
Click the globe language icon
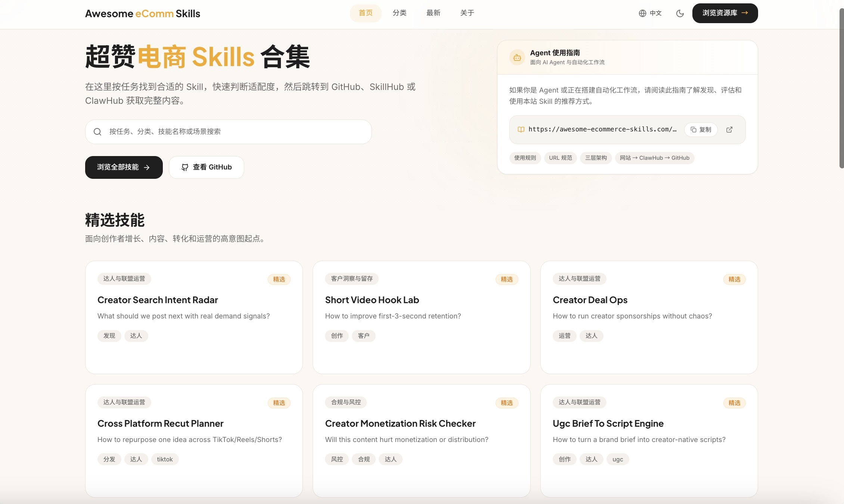642,13
